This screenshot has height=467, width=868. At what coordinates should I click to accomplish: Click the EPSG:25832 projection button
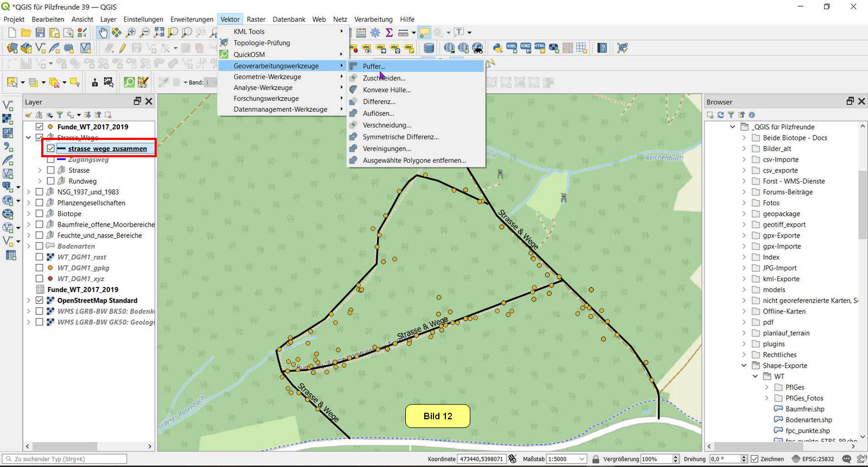(x=813, y=459)
